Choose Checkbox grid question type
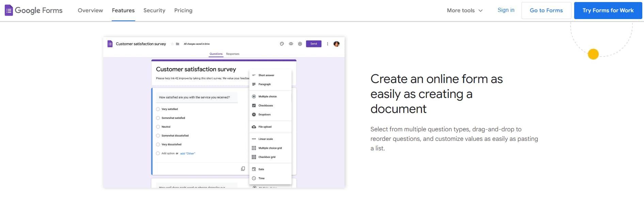 [270, 157]
